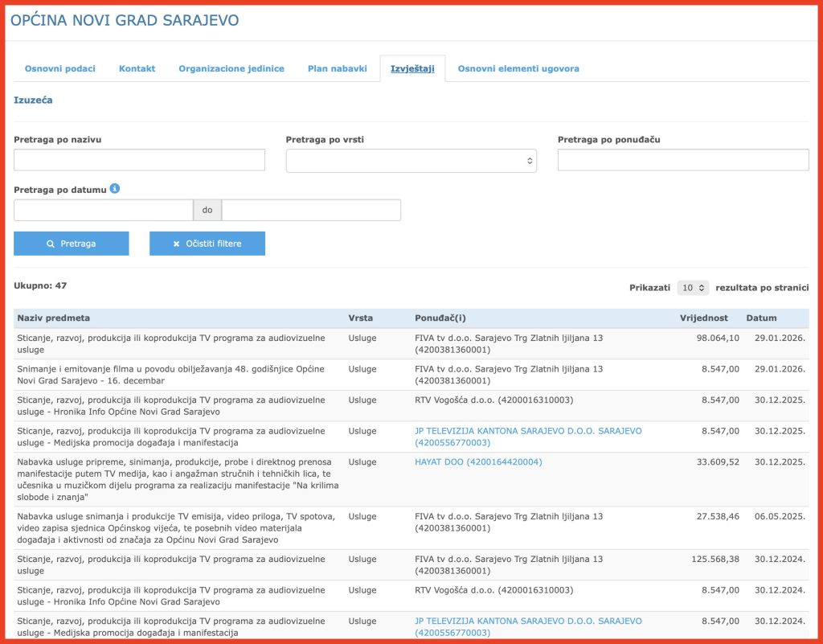This screenshot has width=823, height=644.
Task: Go to the Organizacione jedinice tab
Action: pos(231,68)
